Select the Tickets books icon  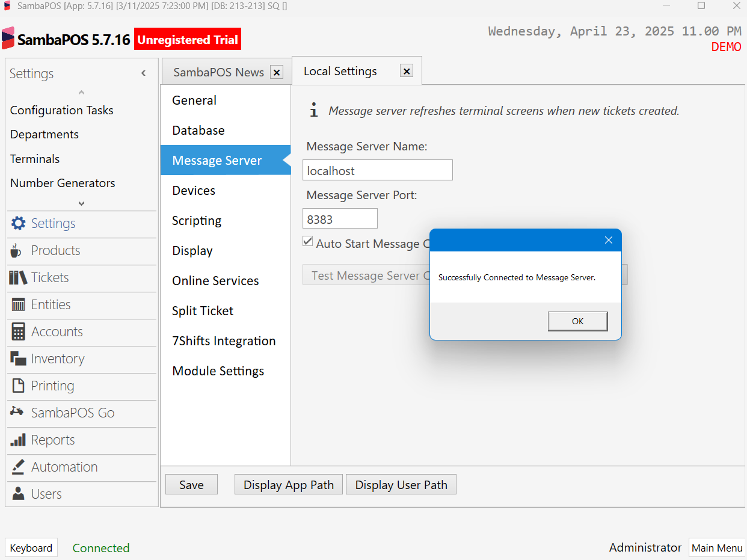point(18,277)
